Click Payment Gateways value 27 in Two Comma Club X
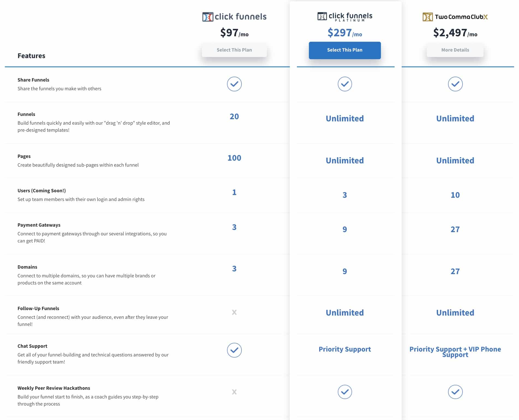This screenshot has width=519, height=420. pos(455,229)
